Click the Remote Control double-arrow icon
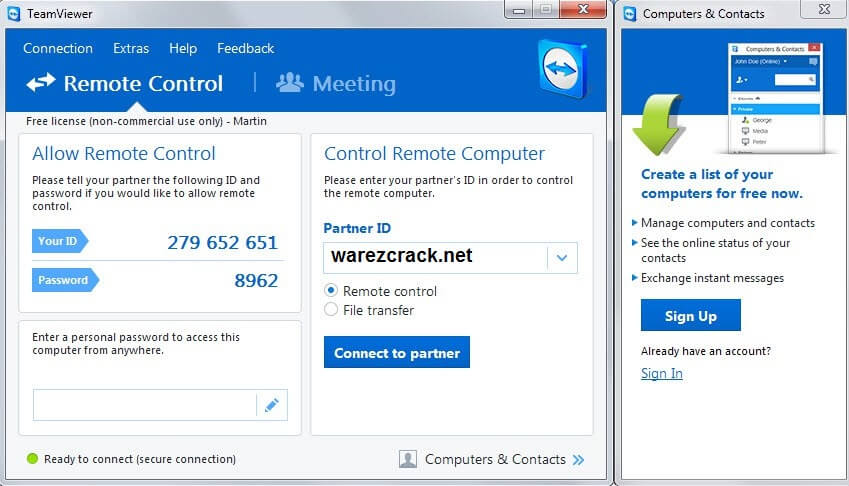Image resolution: width=849 pixels, height=486 pixels. (41, 83)
